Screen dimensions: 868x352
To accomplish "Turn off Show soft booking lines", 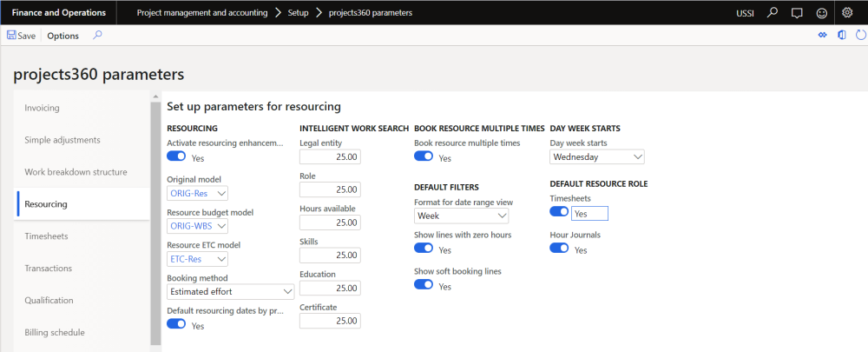I will click(424, 284).
